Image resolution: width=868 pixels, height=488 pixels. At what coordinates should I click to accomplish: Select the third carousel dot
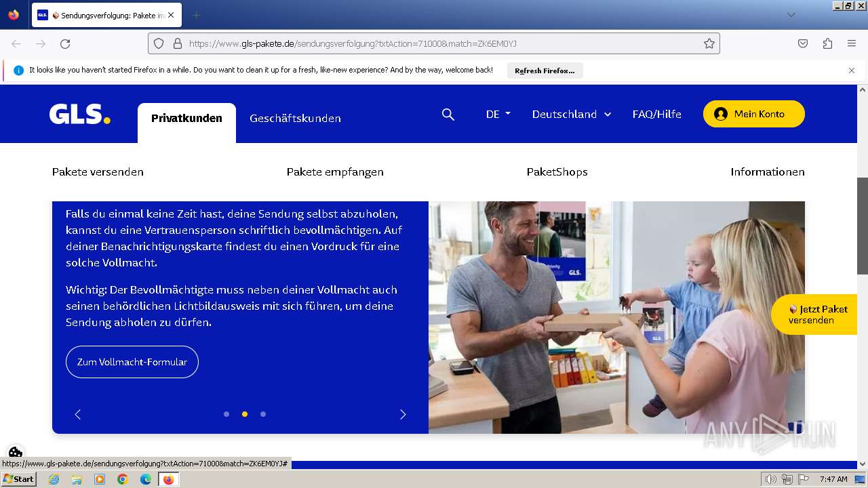[263, 414]
